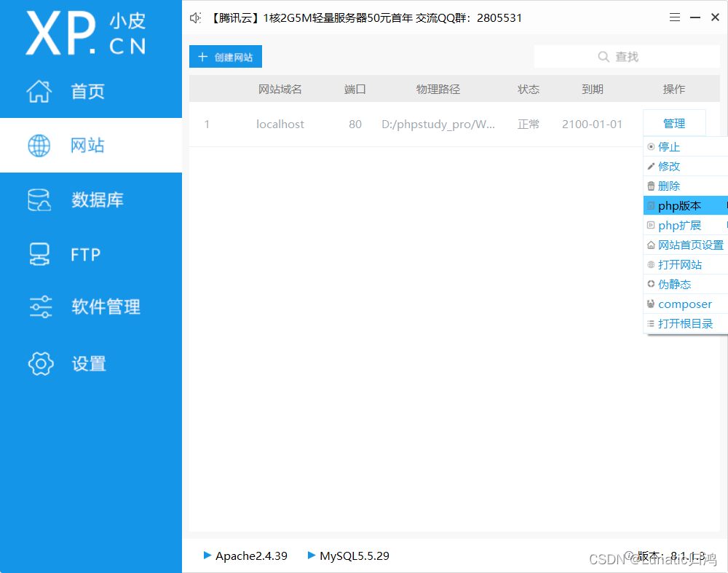The height and width of the screenshot is (573, 728).
Task: Expand the php扩展 submenu
Action: tap(685, 225)
